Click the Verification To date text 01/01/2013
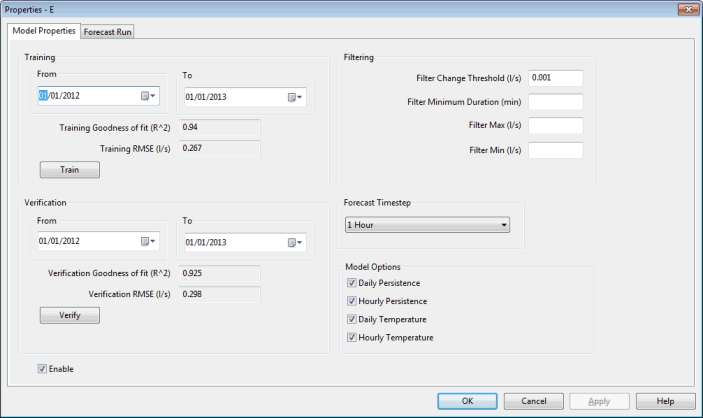Viewport: 703px width, 418px height. [x=206, y=242]
